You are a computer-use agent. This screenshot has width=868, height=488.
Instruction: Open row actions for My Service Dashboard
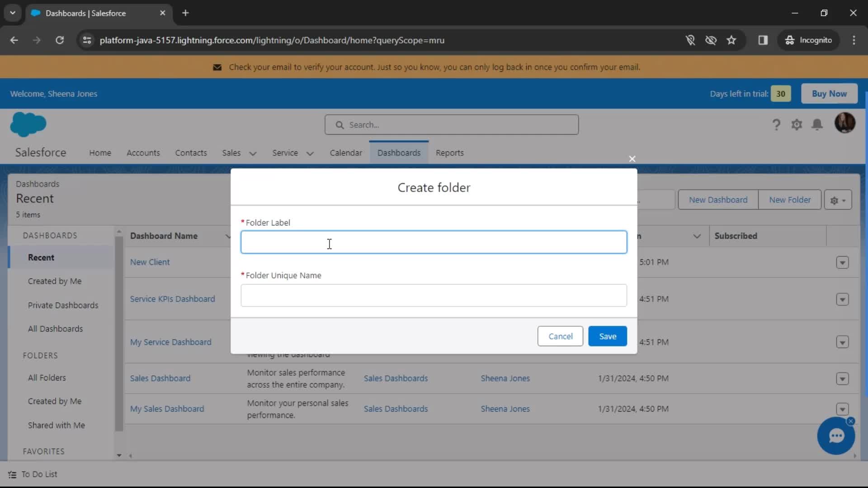click(842, 342)
